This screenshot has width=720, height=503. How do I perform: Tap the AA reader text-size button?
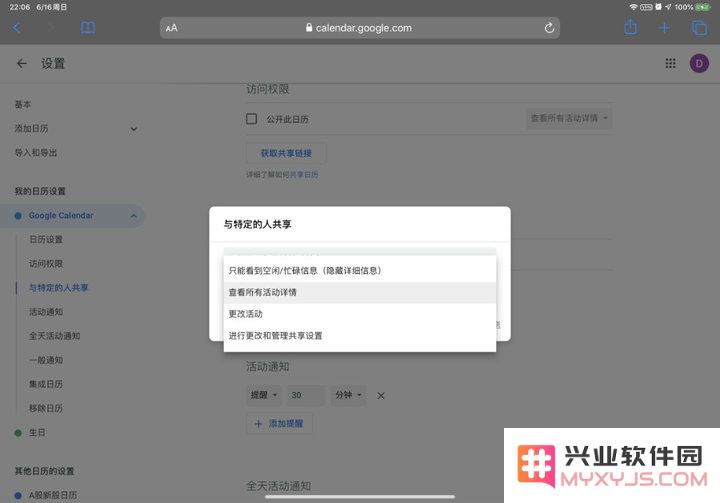(x=172, y=28)
